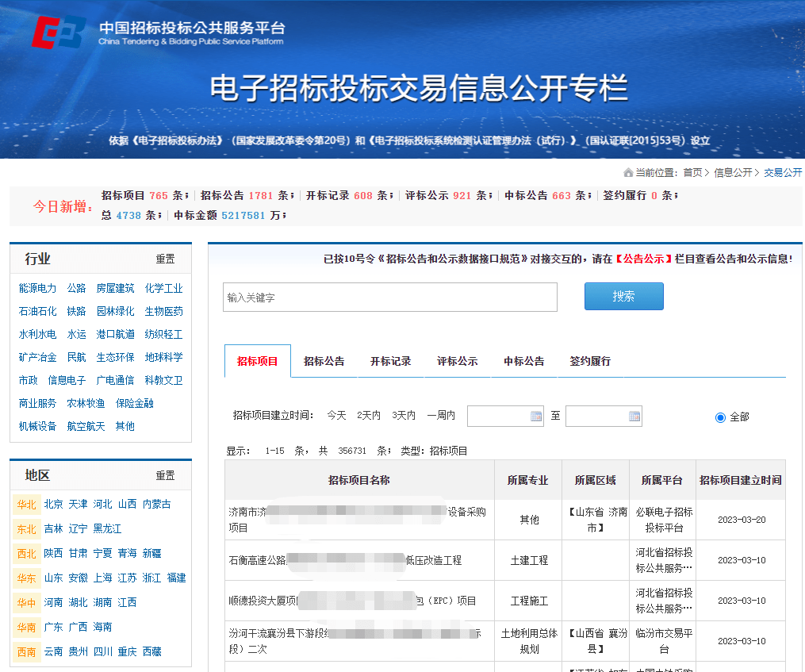
Task: Select 机械设备 industry
Action: [37, 426]
